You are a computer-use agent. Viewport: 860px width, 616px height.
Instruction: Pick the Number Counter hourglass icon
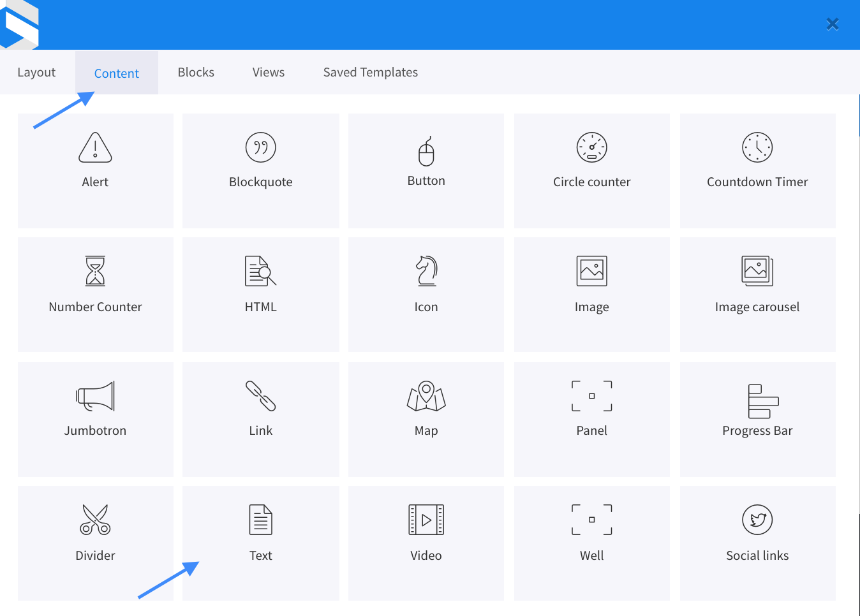[x=95, y=271]
